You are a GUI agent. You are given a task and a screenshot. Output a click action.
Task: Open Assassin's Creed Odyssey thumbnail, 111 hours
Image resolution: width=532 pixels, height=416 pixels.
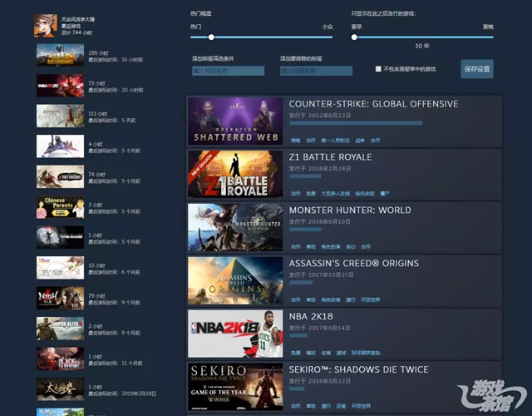tap(60, 116)
